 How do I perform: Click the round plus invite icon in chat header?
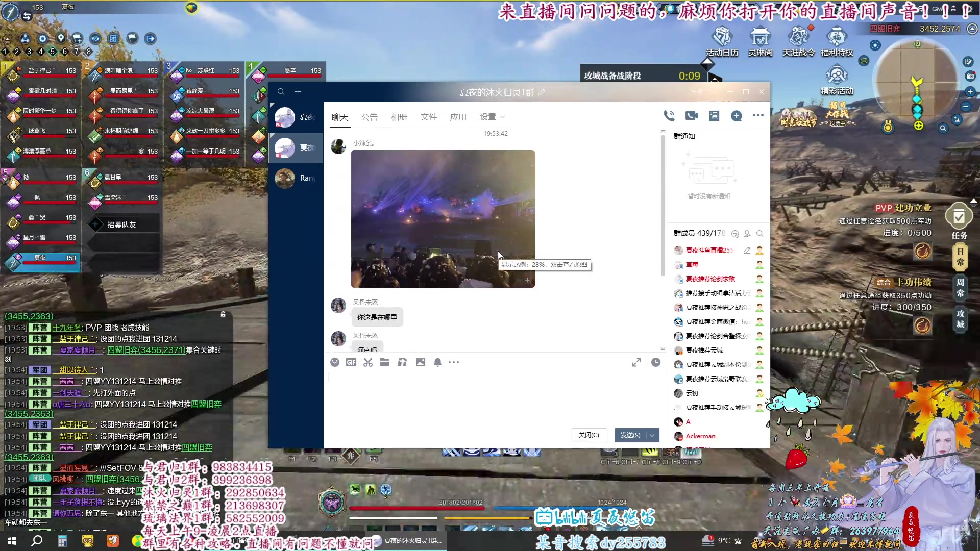click(736, 116)
